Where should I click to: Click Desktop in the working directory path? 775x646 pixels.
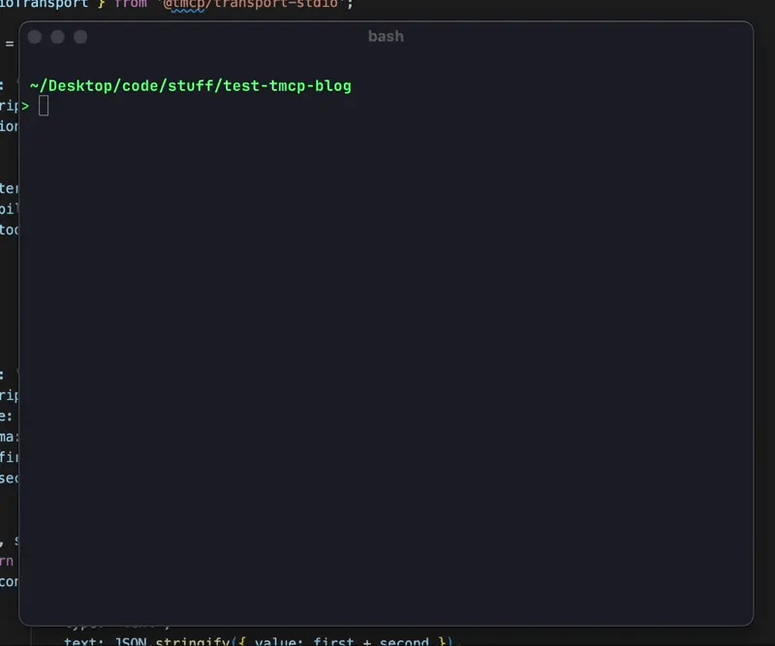point(79,85)
